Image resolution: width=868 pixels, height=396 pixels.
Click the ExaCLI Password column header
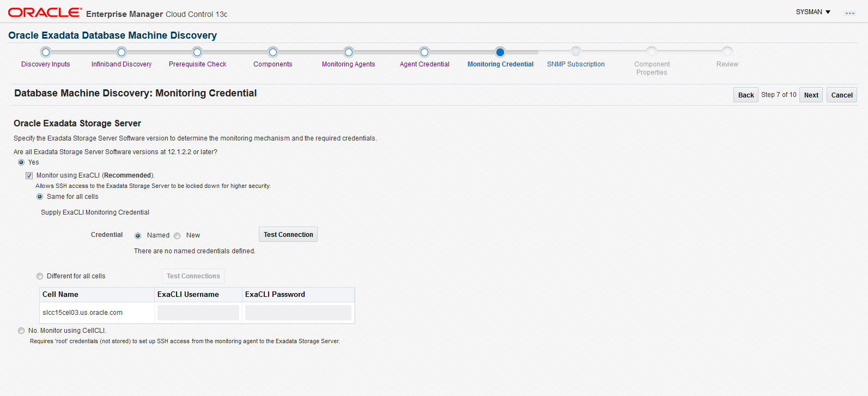click(x=298, y=295)
